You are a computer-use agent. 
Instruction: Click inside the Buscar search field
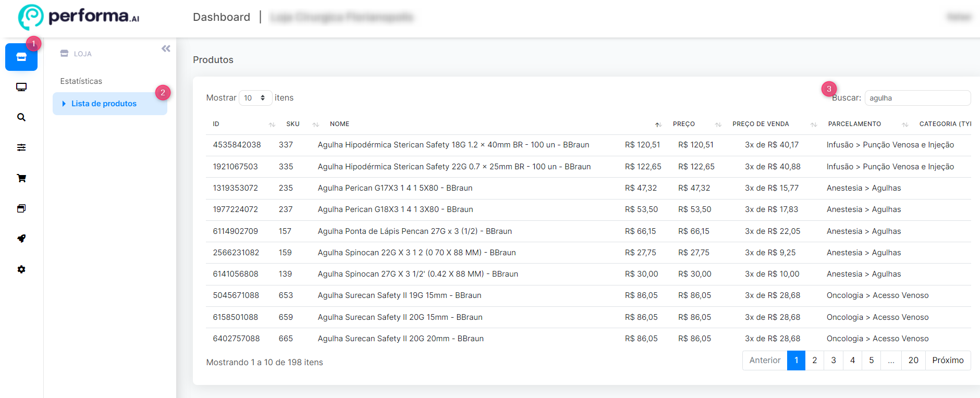tap(917, 98)
